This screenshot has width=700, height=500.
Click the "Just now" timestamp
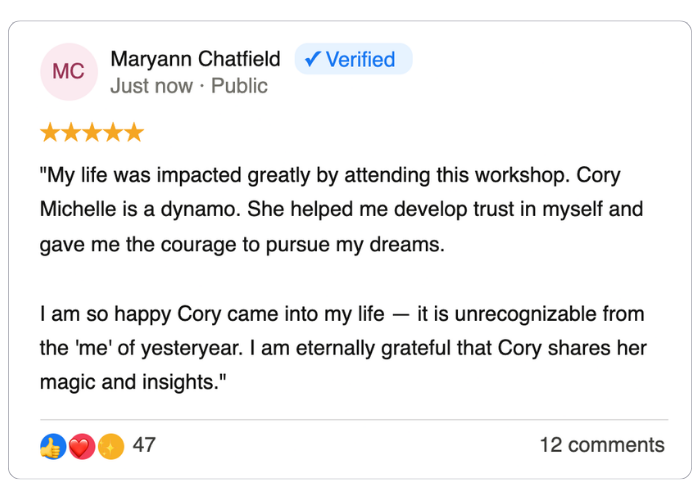tap(151, 86)
